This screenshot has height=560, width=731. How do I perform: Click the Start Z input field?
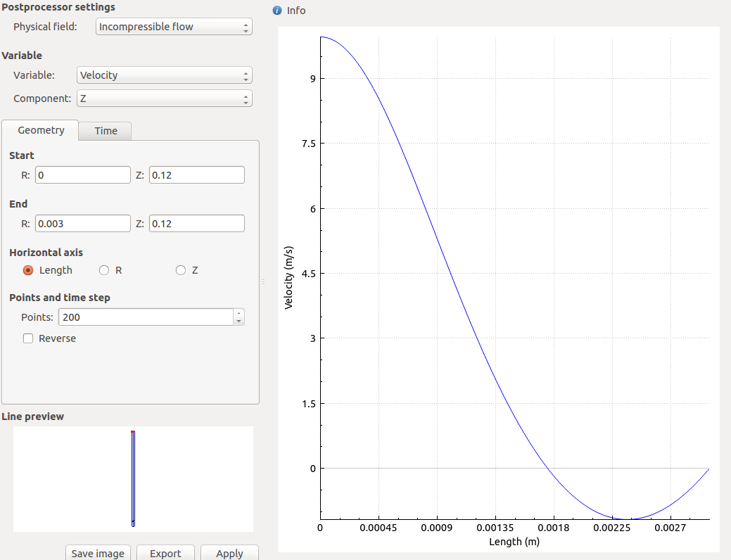(196, 175)
